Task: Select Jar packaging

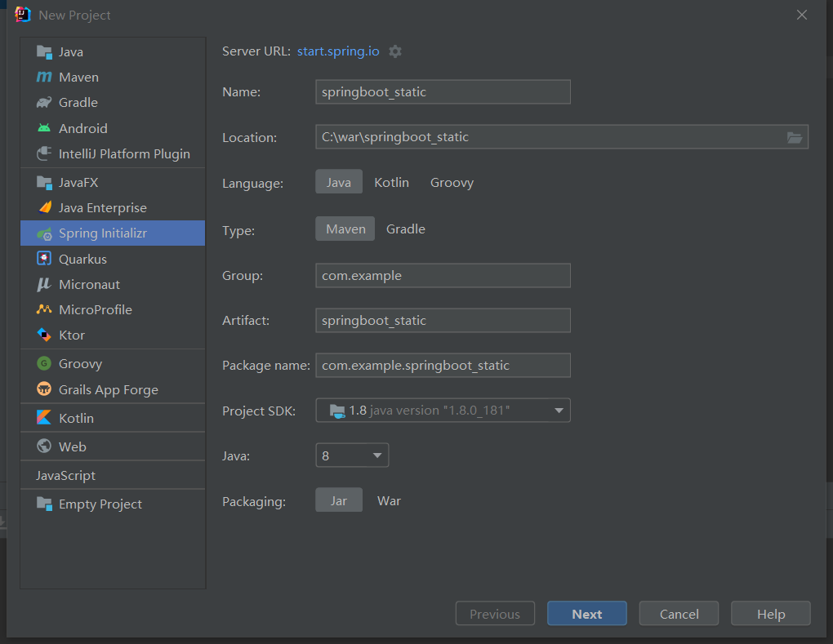Action: [x=339, y=500]
